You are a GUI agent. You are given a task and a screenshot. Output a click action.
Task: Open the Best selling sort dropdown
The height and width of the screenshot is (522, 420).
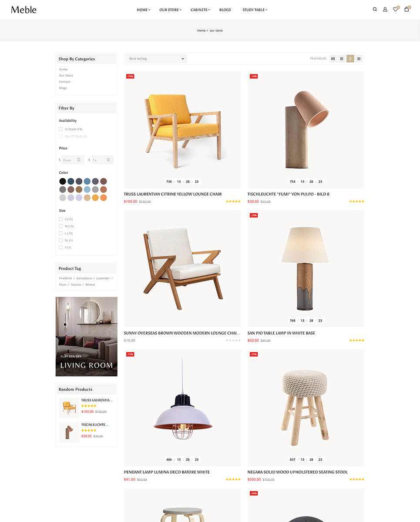coord(156,58)
